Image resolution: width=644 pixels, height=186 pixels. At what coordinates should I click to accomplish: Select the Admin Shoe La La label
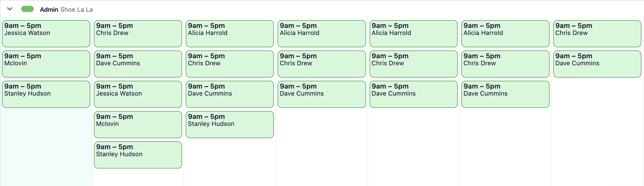pos(66,10)
